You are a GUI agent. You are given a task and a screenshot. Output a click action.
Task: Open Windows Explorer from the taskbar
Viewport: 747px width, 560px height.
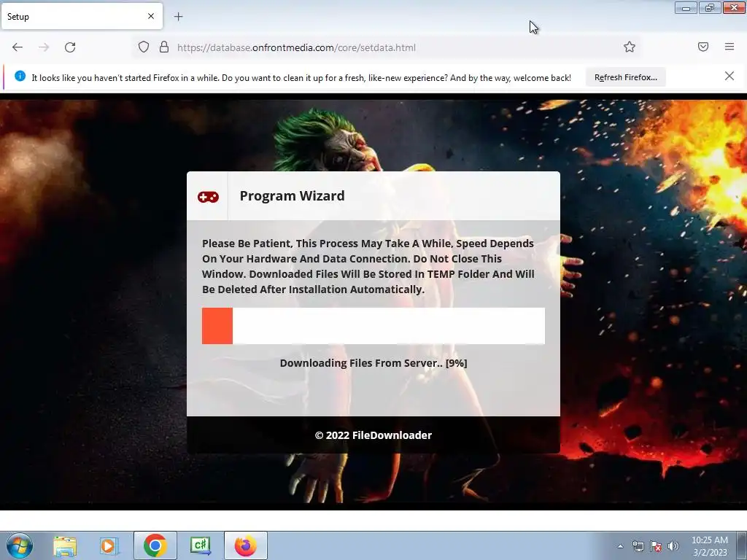65,545
